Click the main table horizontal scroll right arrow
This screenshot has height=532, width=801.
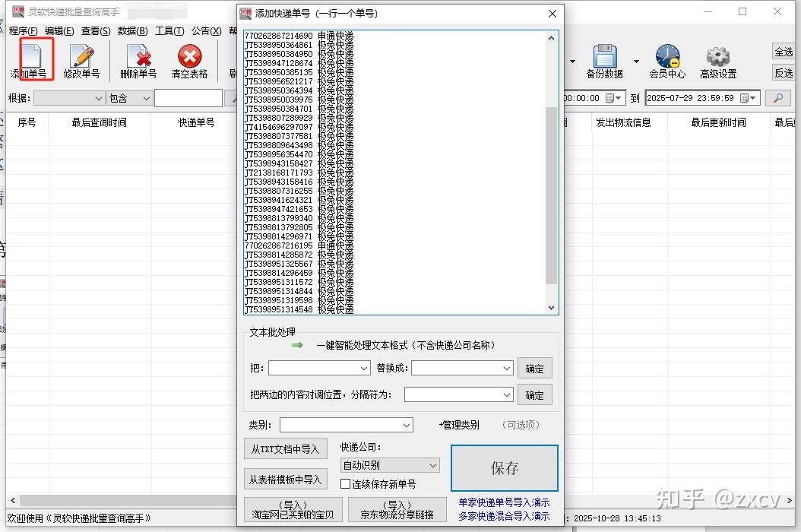point(790,500)
